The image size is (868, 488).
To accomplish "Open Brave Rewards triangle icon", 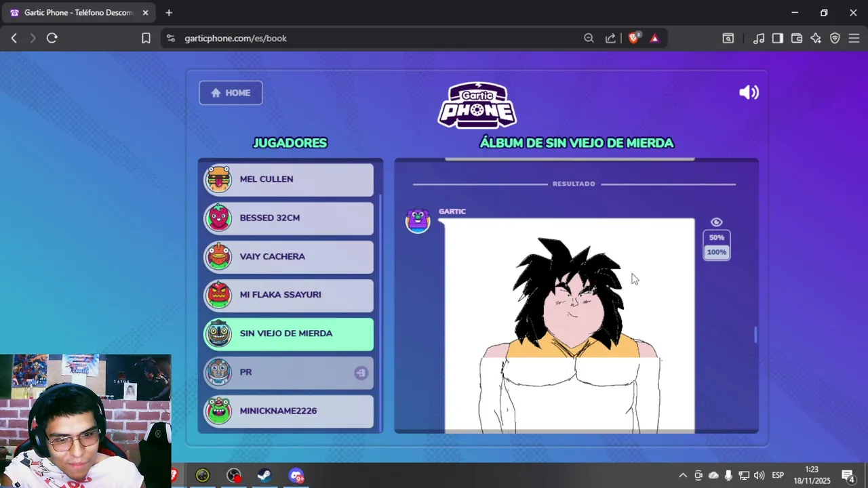I will [x=654, y=39].
